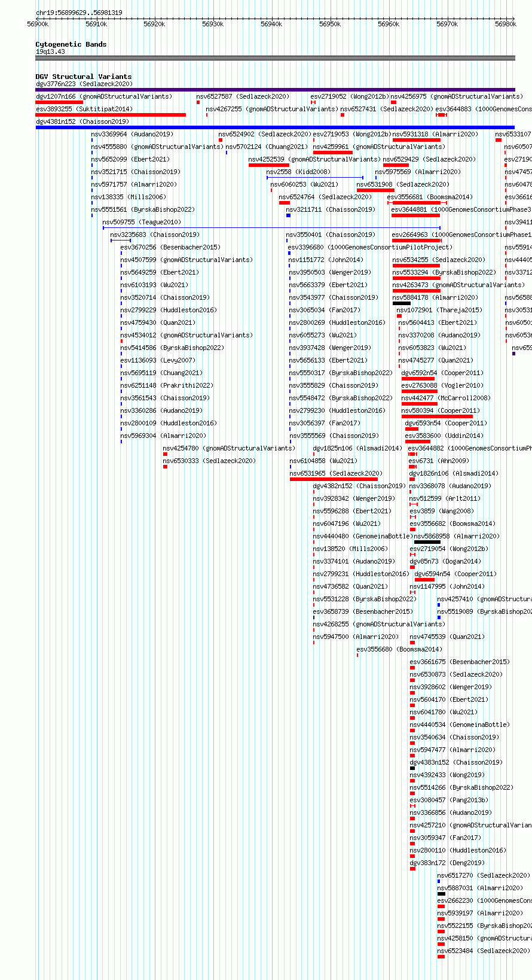Open nsv6527587 (Sedlazeck2020) variant
The height and width of the screenshot is (980, 532).
(x=242, y=96)
